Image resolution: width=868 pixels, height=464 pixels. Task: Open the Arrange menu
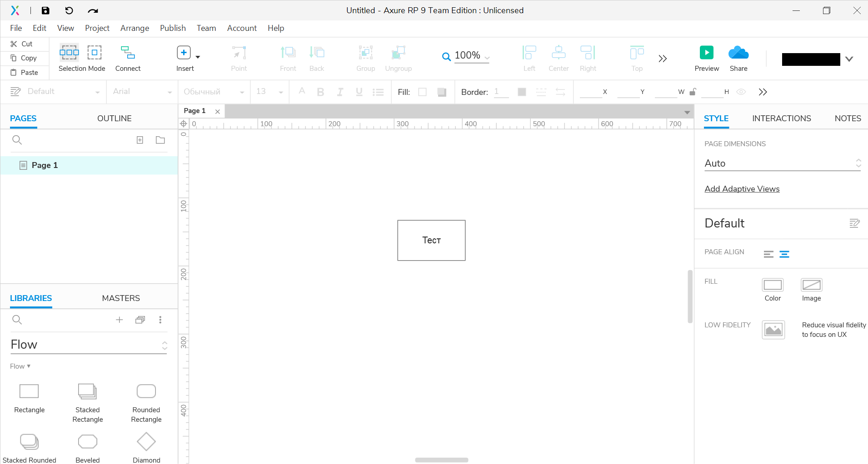pos(135,28)
